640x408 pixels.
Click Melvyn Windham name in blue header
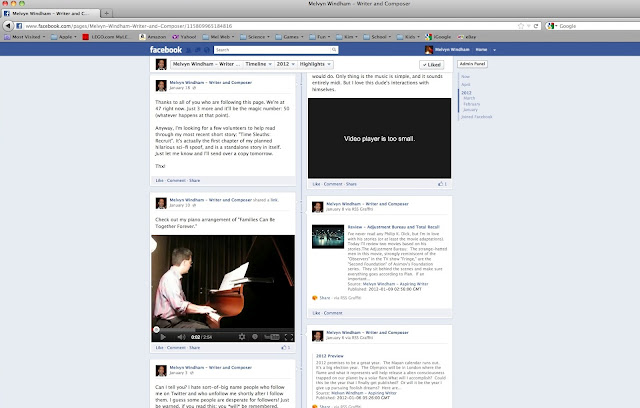452,50
